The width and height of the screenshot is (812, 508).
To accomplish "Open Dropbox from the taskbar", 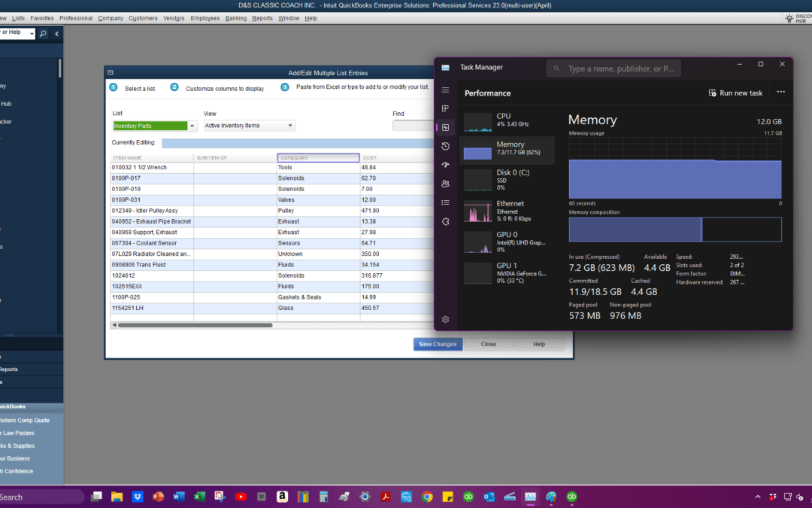I will (138, 497).
